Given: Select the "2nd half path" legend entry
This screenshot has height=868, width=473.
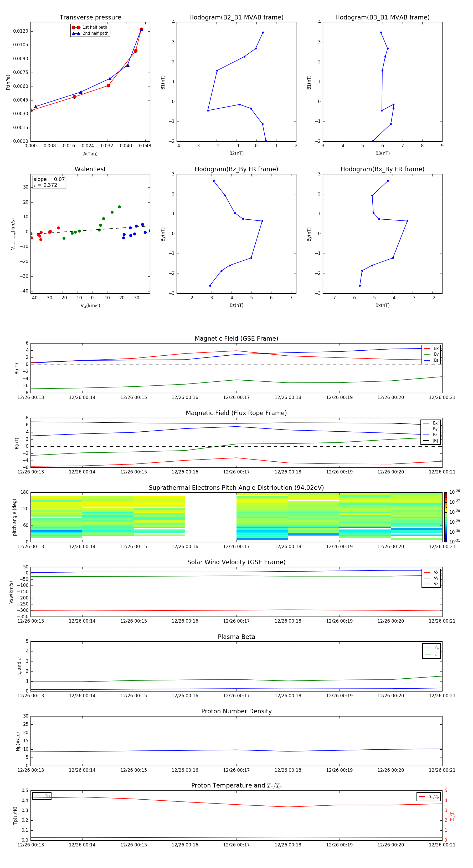Looking at the screenshot, I should pos(90,33).
